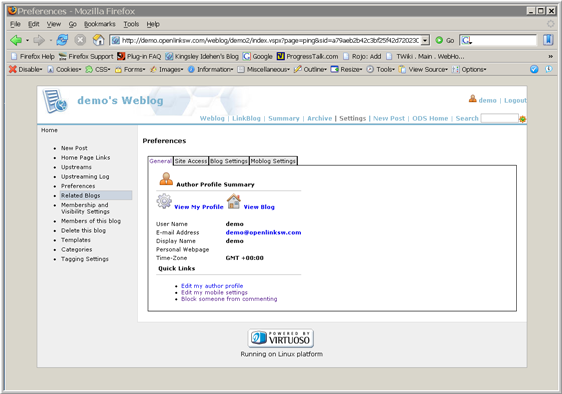Reload the page with refresh icon
This screenshot has width=562, height=394.
click(x=62, y=40)
